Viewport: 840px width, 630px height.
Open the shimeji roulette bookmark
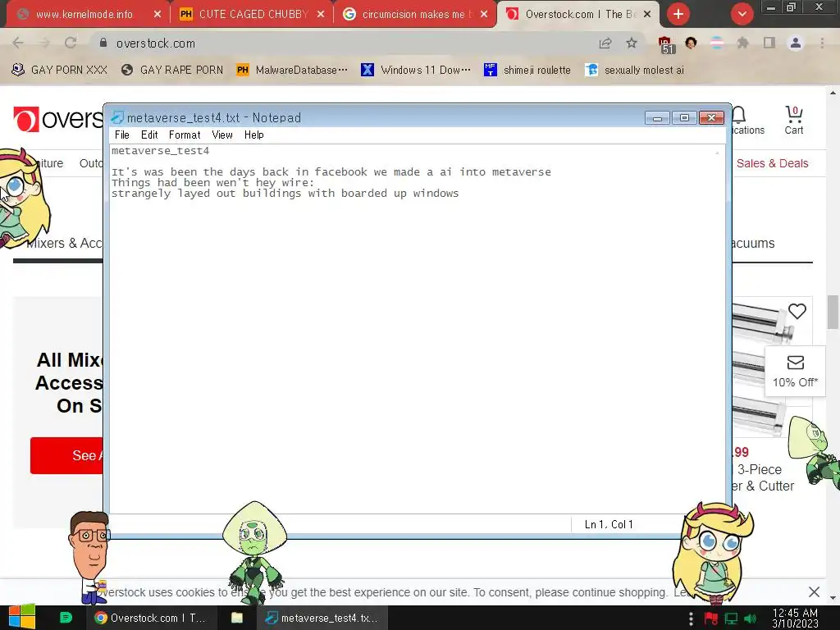[x=527, y=71]
